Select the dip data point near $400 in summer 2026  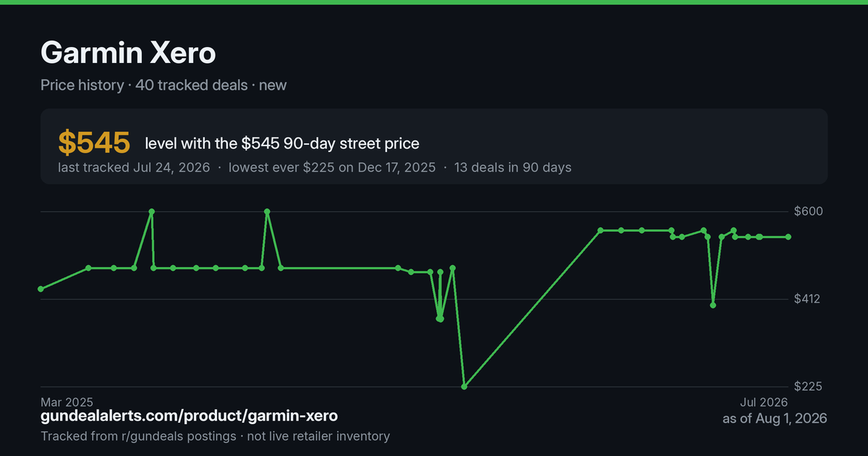713,305
